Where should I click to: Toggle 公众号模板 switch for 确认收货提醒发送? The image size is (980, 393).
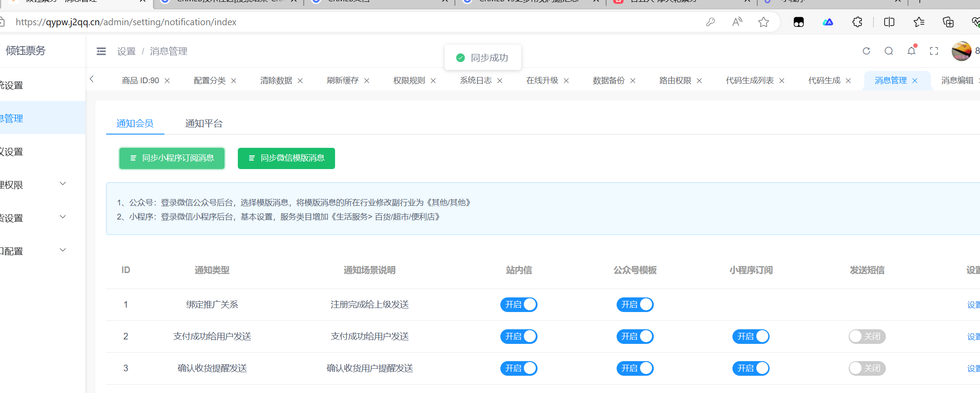(635, 368)
